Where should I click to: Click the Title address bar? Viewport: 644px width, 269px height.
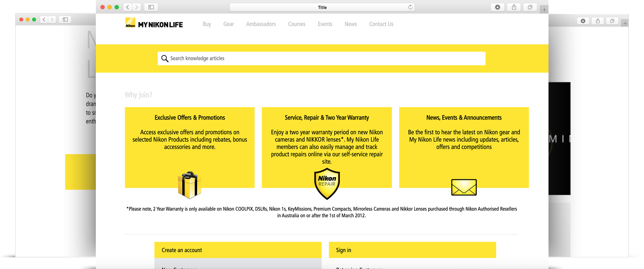point(322,7)
